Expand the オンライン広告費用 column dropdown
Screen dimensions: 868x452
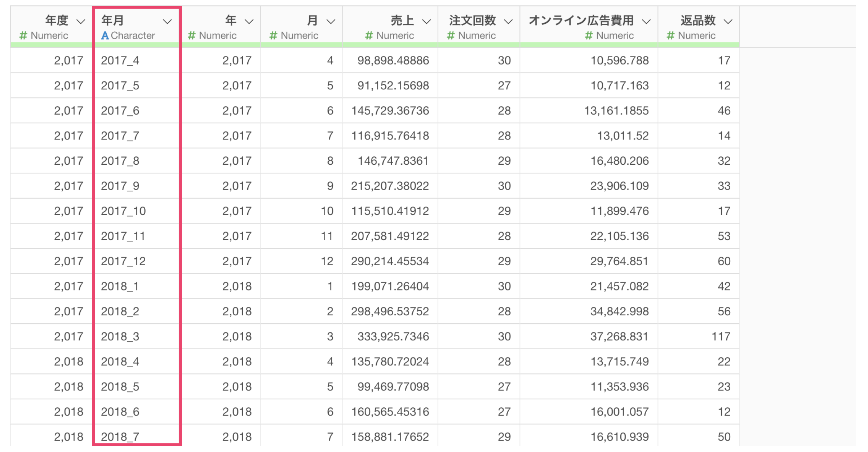click(x=646, y=22)
